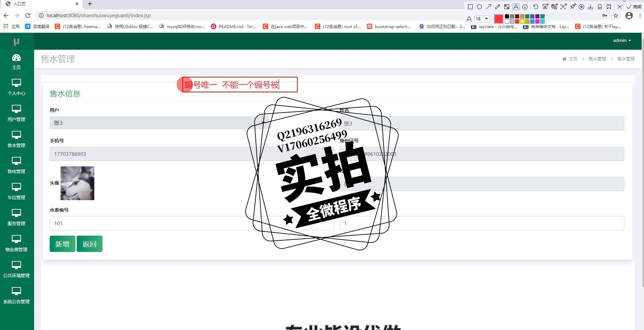Open 服务管理 in the sidebar
644x330 pixels.
click(17, 218)
